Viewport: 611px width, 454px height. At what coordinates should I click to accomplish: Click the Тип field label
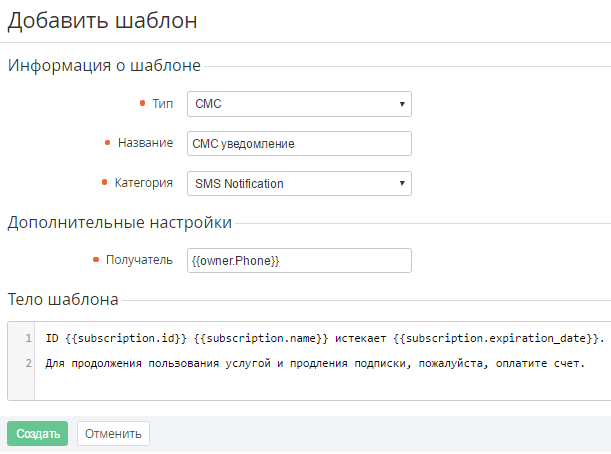pyautogui.click(x=162, y=103)
